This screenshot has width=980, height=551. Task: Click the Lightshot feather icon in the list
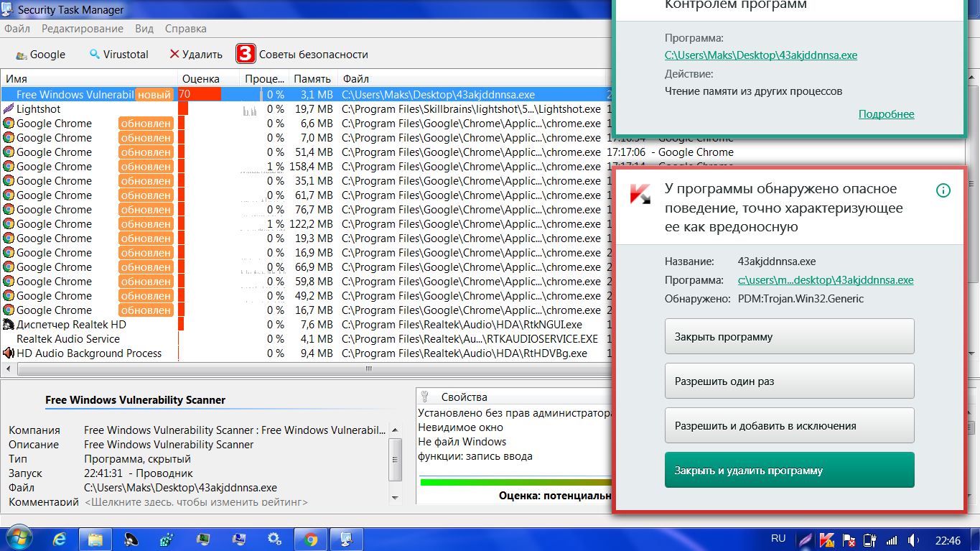tap(9, 109)
